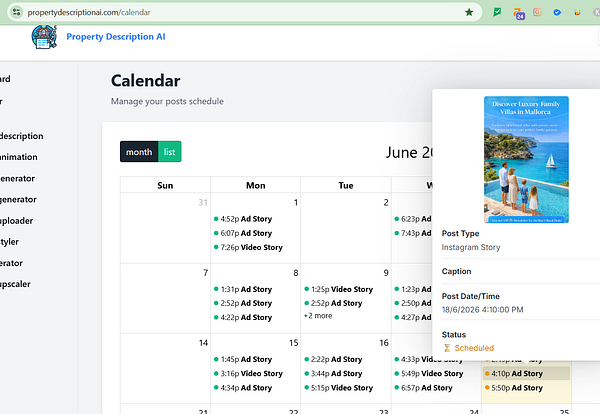Open the yellow smiley browser extension
Viewport: 600px width, 414px height.
[577, 12]
